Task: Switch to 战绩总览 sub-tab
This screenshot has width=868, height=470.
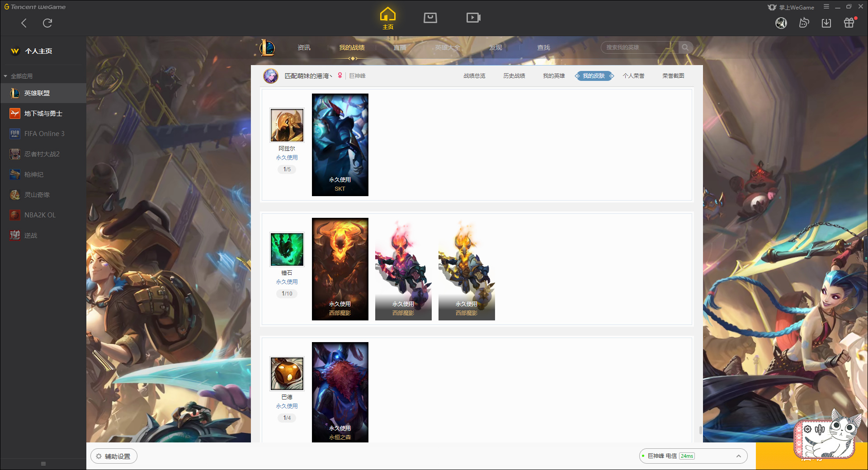Action: tap(474, 76)
